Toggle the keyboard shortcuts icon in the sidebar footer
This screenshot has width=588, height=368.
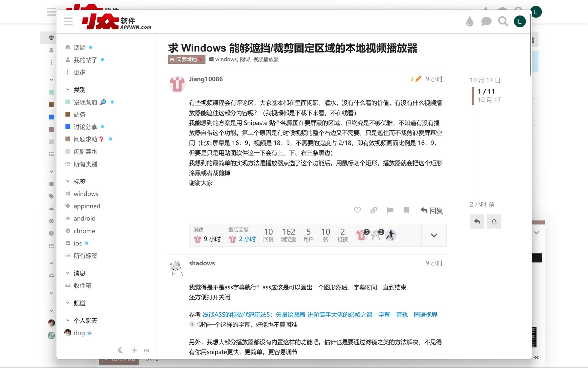coord(146,350)
